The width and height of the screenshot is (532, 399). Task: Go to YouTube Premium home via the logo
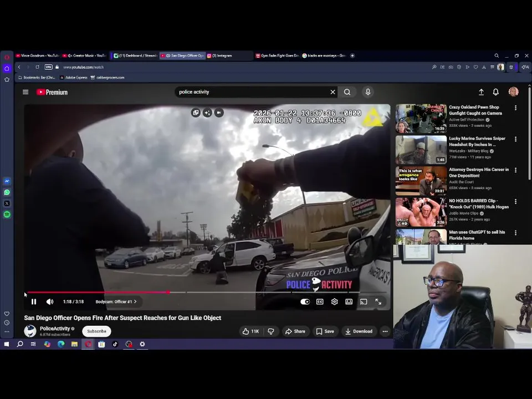[x=52, y=93]
